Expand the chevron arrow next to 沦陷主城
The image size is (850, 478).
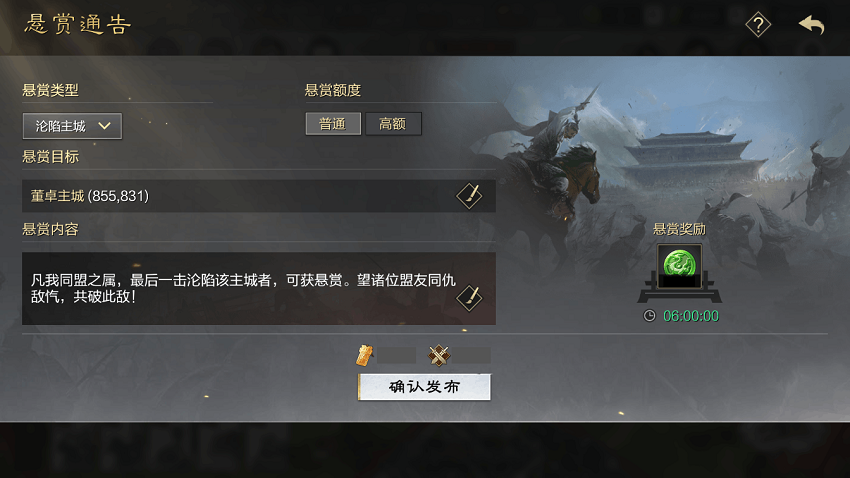pyautogui.click(x=105, y=126)
